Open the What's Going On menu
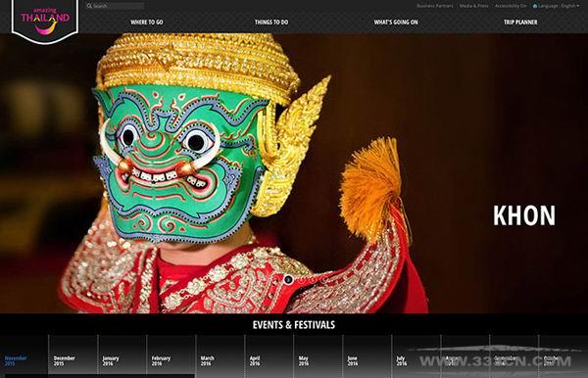Image resolution: width=588 pixels, height=378 pixels. pos(396,23)
